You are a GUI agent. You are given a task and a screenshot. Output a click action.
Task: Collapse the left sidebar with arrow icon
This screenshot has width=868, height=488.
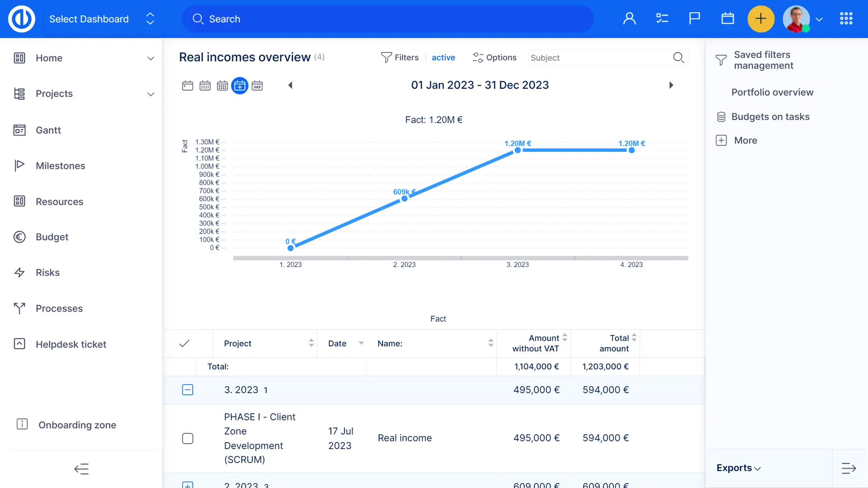[x=81, y=469]
